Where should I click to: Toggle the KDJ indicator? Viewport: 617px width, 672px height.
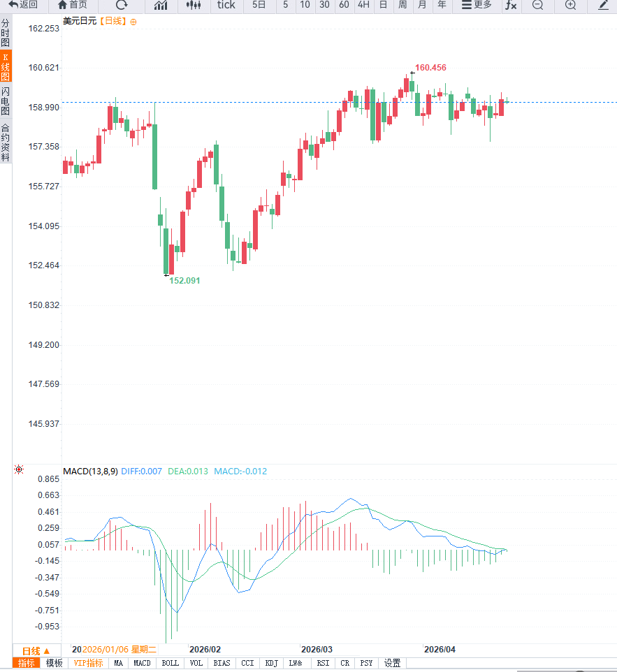point(272,663)
